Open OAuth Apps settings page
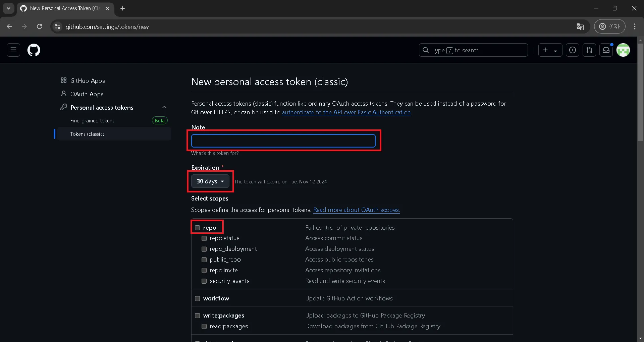 [87, 94]
